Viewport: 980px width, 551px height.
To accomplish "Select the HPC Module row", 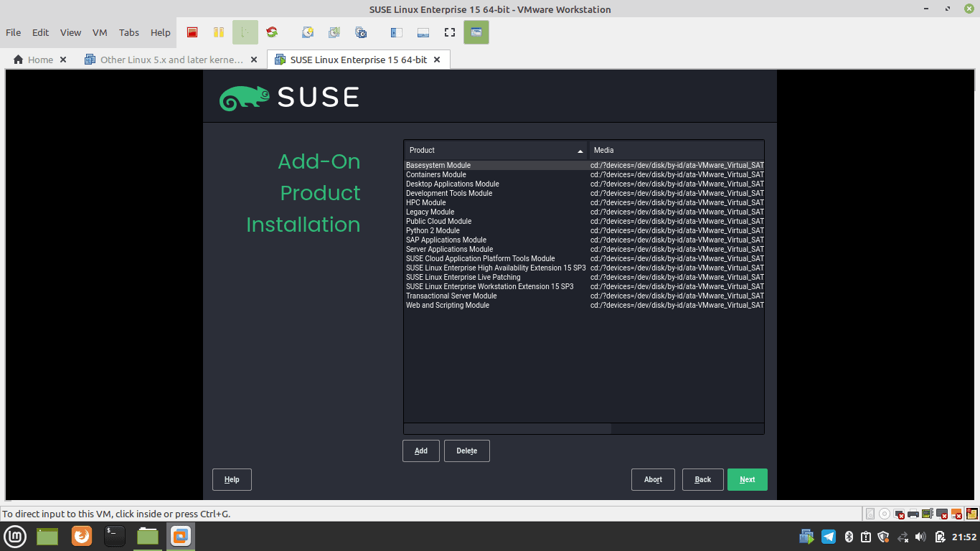I will click(584, 202).
